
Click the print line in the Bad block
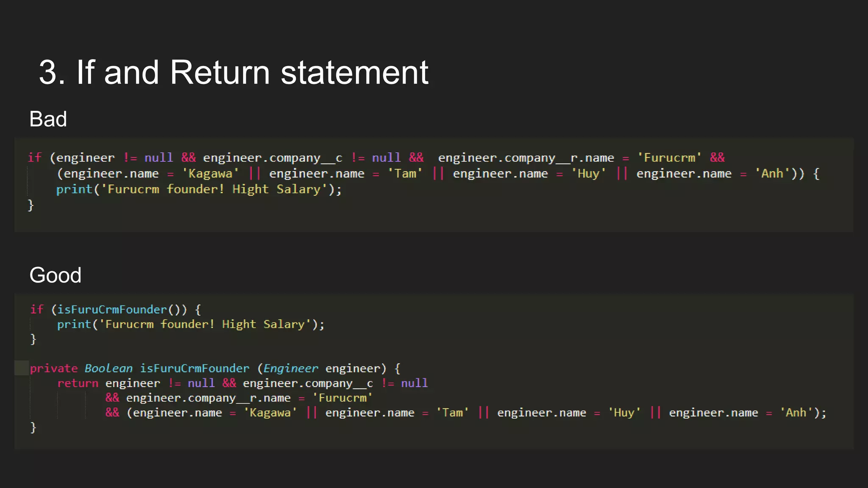click(x=199, y=189)
